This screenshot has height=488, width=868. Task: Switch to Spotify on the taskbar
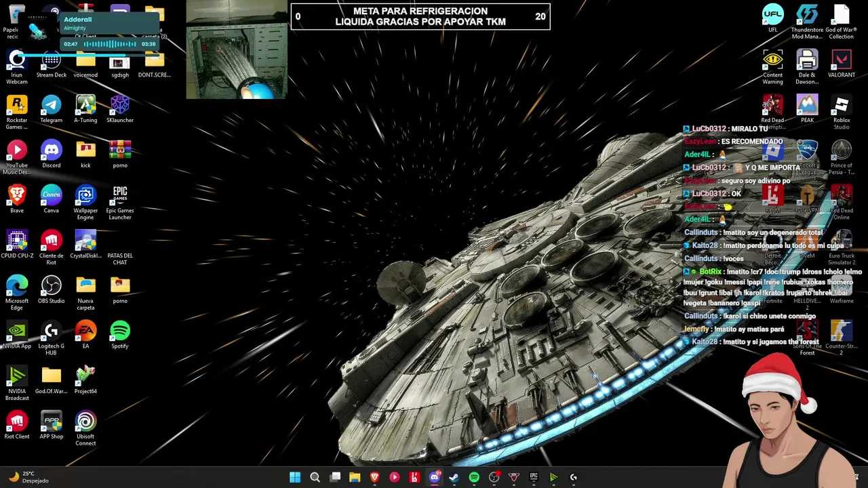tap(474, 477)
